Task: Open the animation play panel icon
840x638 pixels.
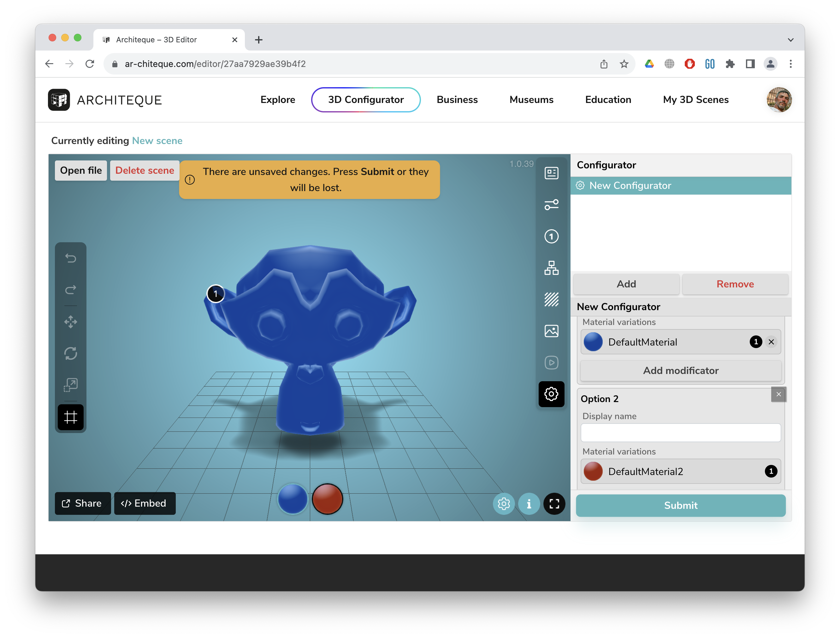Action: click(551, 363)
